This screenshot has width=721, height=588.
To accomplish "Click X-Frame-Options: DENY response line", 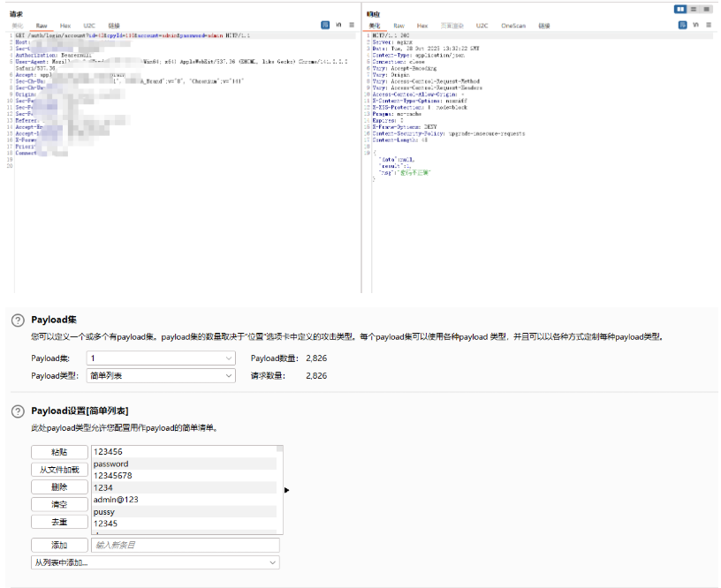I will click(x=405, y=127).
